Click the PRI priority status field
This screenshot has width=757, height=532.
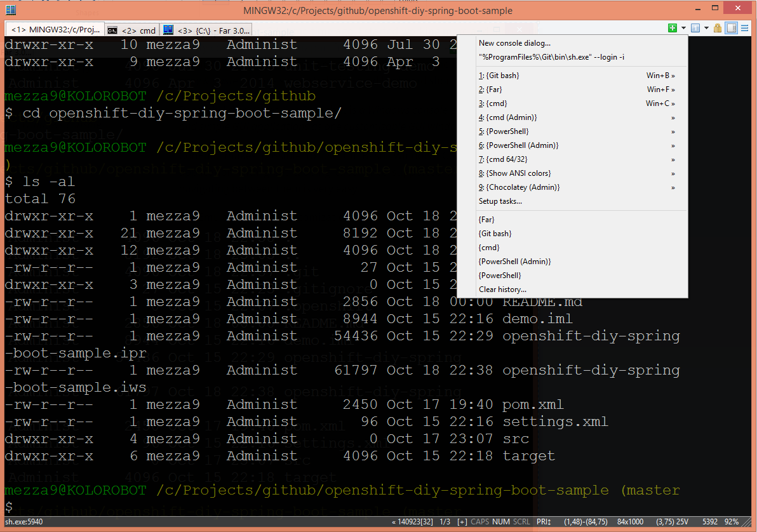coord(544,522)
